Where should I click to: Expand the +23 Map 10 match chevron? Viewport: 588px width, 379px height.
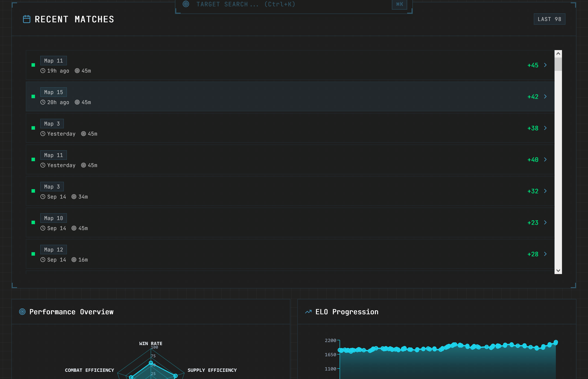pos(545,222)
